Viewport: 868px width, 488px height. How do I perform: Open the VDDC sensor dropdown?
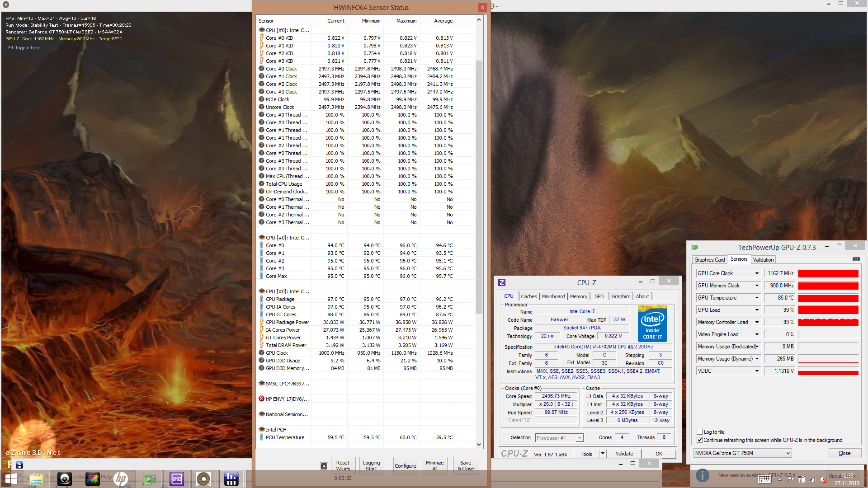pos(757,371)
